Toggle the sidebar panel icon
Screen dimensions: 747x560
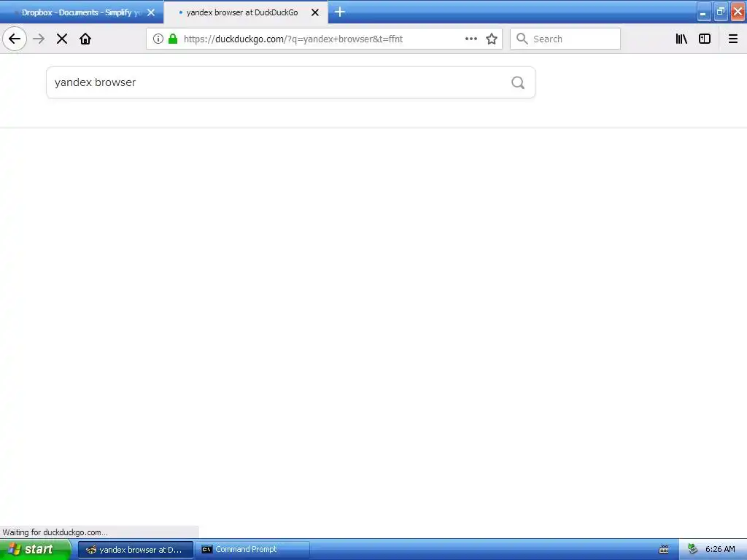click(x=705, y=39)
